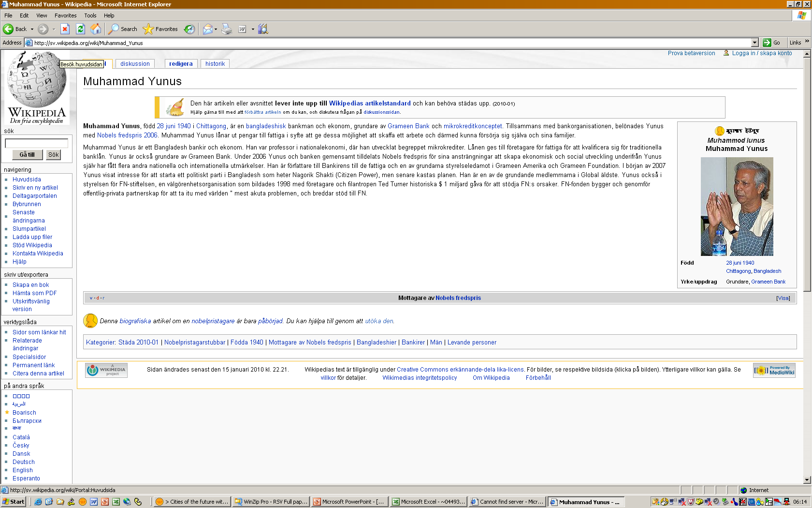Screen dimensions: 812x508
Task: Click the Go button beside the address bar
Action: 771,43
